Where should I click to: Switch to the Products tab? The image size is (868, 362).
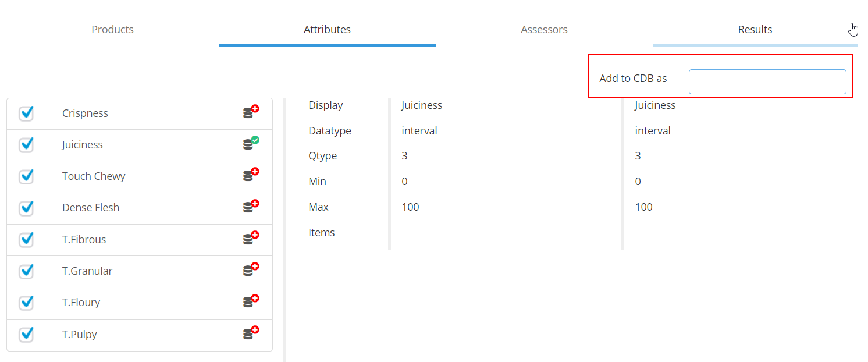pos(112,29)
